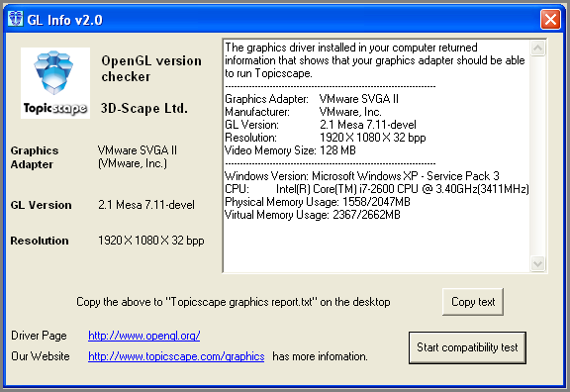This screenshot has height=392, width=570.
Task: Click the '3D-Scape Ltd.' text
Action: pyautogui.click(x=143, y=108)
